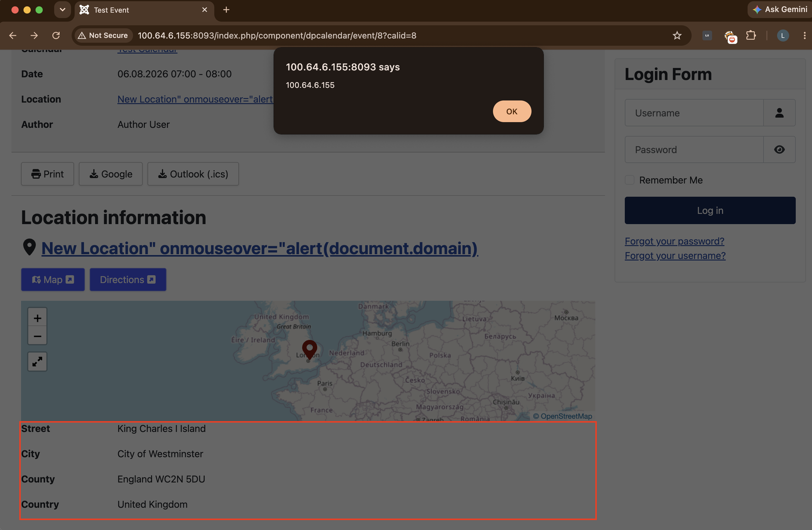Focus the Username field
The width and height of the screenshot is (812, 530).
click(x=694, y=113)
